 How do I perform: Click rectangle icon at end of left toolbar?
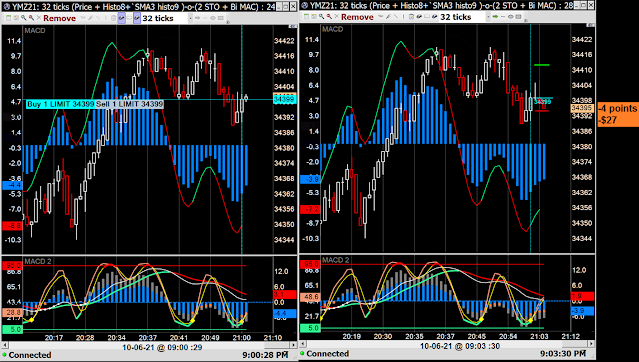pos(220,18)
